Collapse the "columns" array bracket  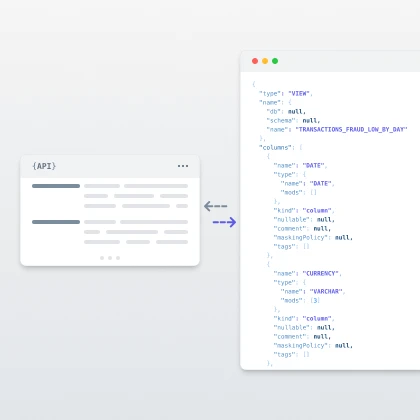(301, 147)
